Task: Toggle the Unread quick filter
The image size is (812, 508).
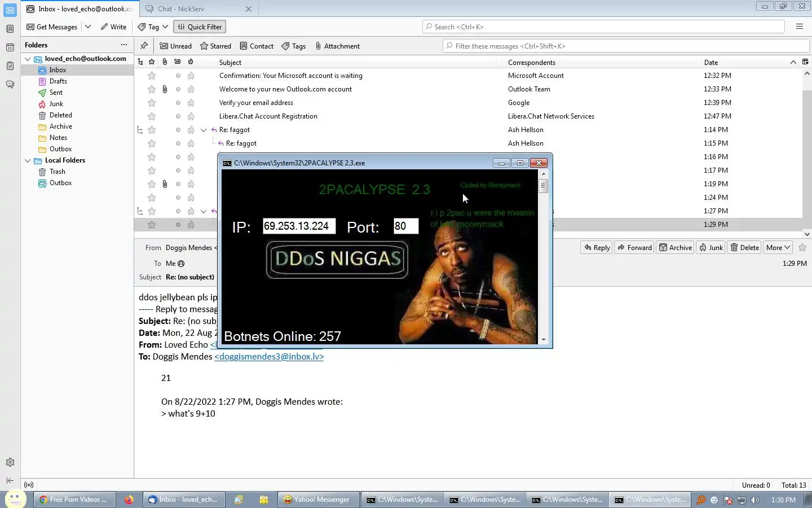Action: point(176,46)
